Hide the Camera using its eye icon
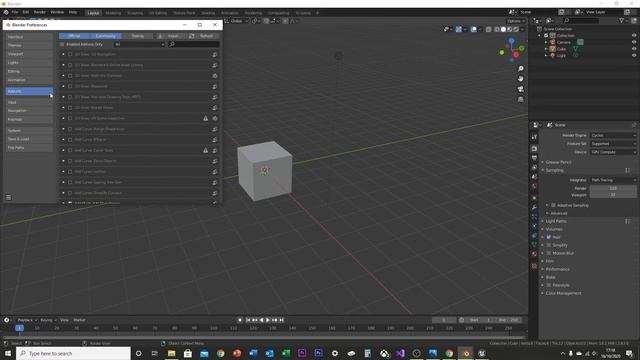Viewport: 640px width, 360px height. [x=634, y=42]
